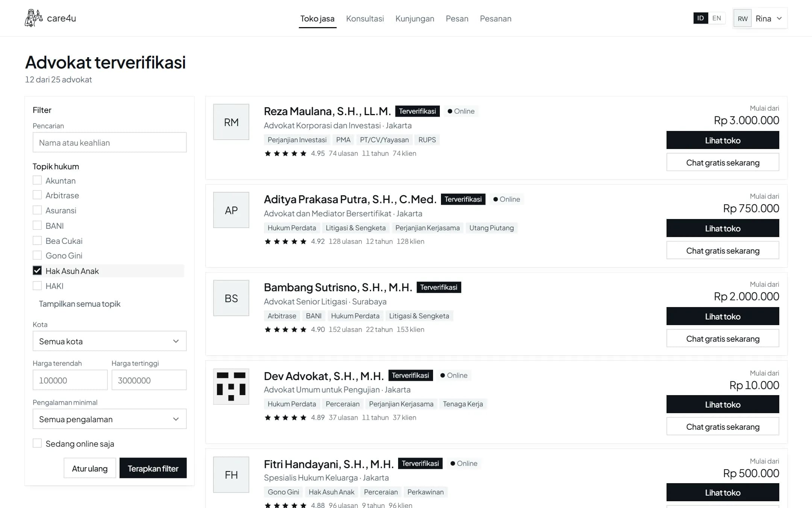Open Lihat toko for Bambang Sutrisno
812x508 pixels.
[723, 316]
